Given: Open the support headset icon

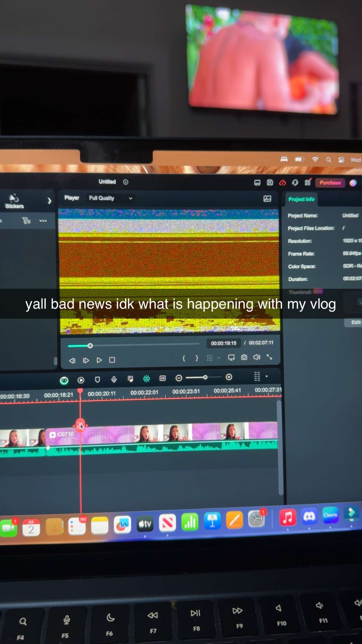Looking at the screenshot, I should tap(295, 183).
